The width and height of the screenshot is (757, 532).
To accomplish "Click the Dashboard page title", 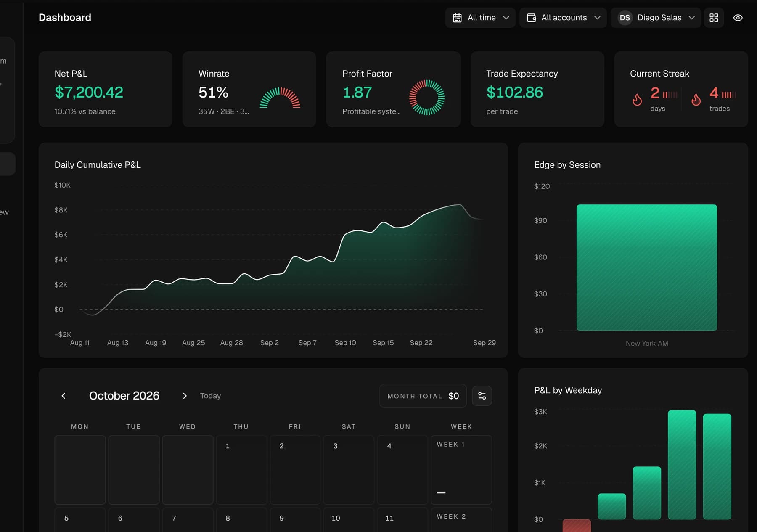I will (65, 17).
